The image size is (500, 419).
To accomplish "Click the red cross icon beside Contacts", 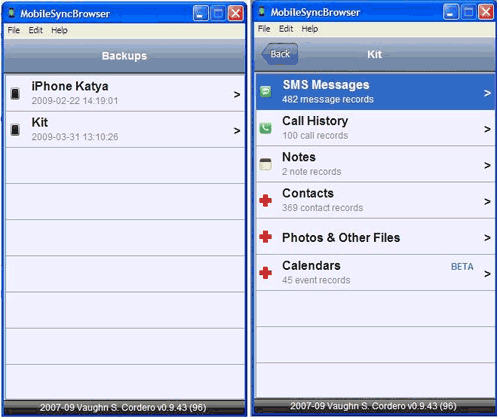I will (x=266, y=200).
